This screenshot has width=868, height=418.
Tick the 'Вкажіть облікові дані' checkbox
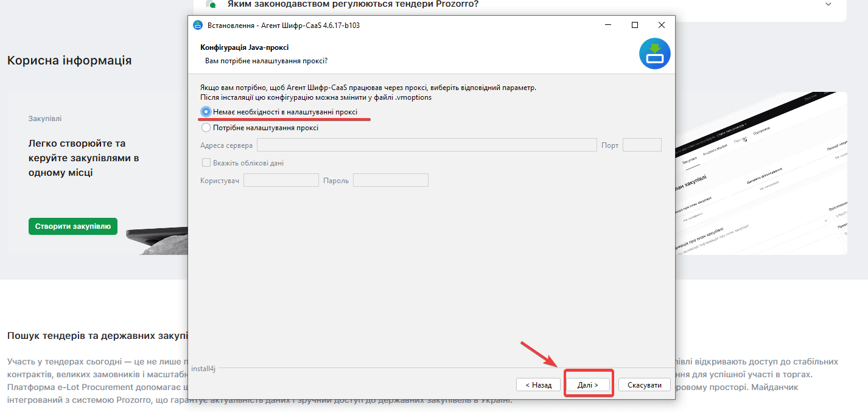coord(206,163)
